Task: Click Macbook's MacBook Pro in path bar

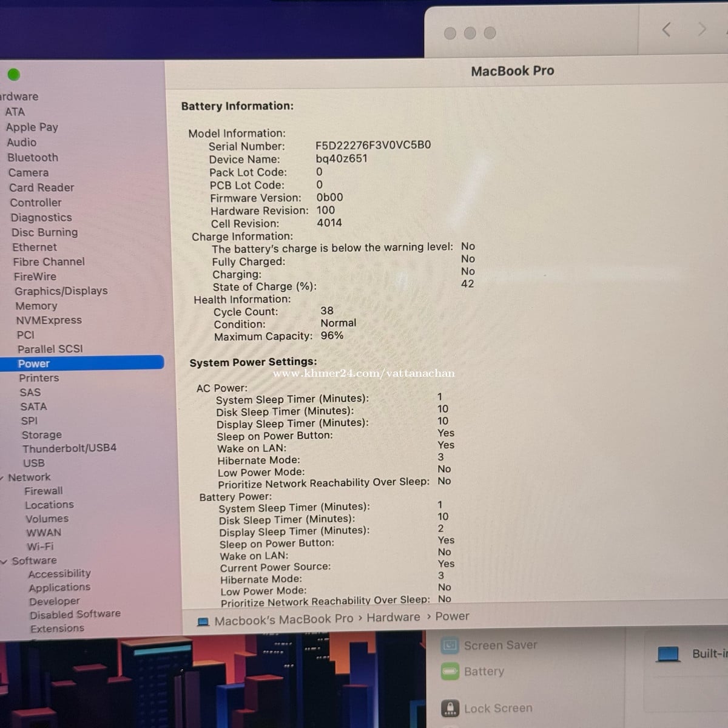Action: pyautogui.click(x=283, y=620)
